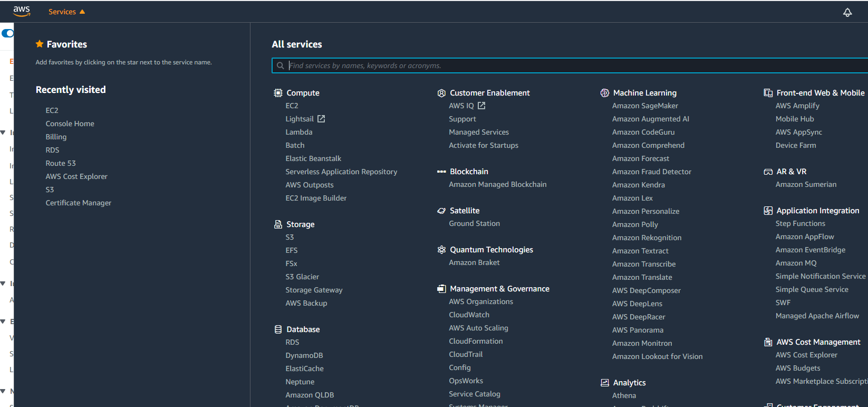Click the Customer Enablement icon
The height and width of the screenshot is (407, 868).
(441, 93)
